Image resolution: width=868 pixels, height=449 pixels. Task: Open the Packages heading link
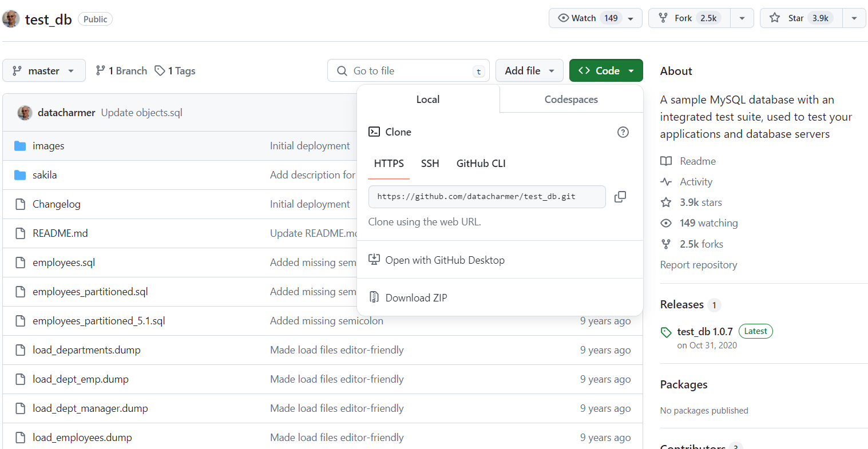pos(684,384)
